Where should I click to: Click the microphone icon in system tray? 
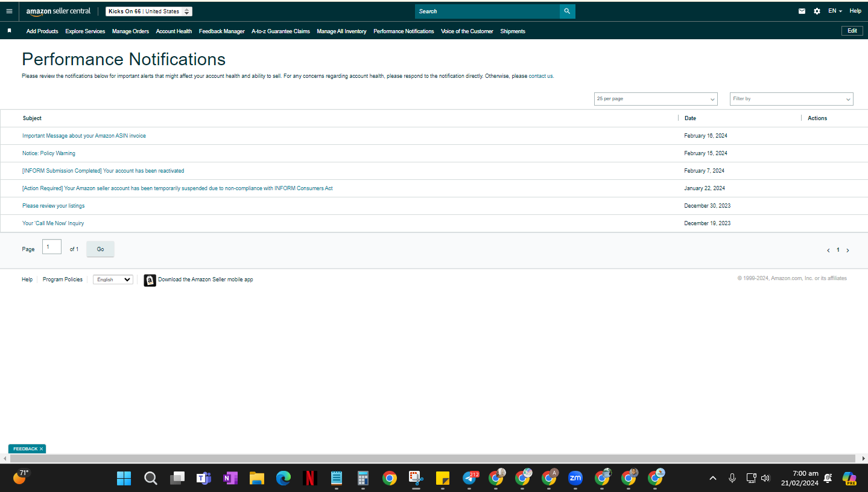tap(732, 478)
